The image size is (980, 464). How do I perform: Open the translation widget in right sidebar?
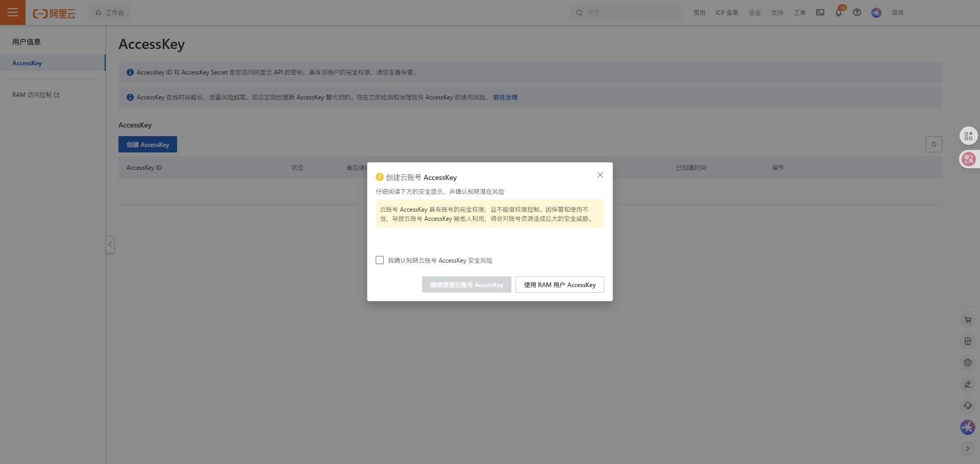coord(968,159)
